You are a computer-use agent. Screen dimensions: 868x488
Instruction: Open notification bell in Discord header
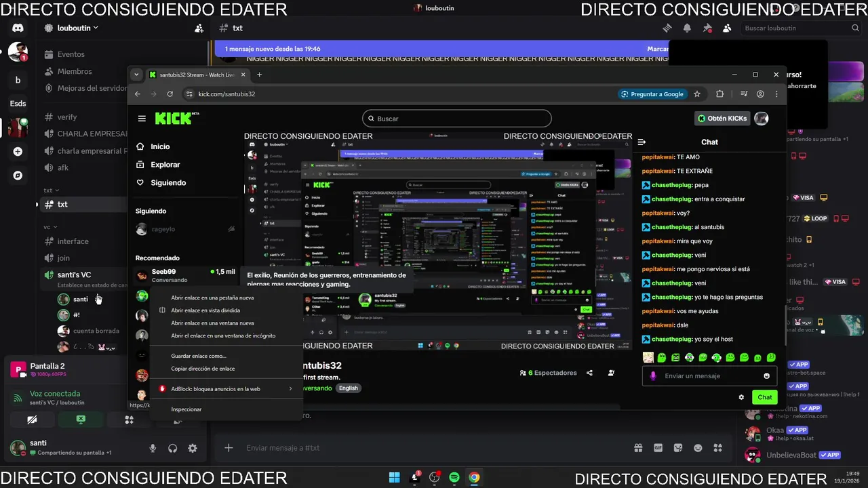pos(687,28)
